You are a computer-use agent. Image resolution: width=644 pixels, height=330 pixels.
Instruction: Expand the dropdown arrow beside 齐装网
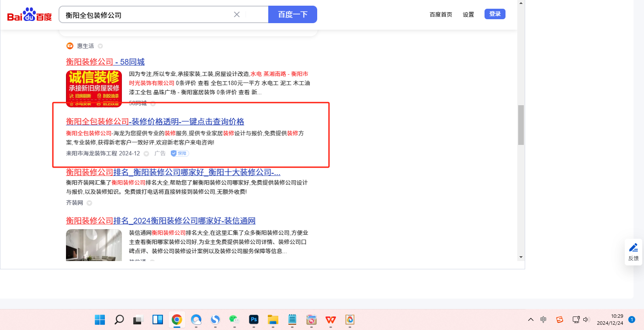point(89,203)
